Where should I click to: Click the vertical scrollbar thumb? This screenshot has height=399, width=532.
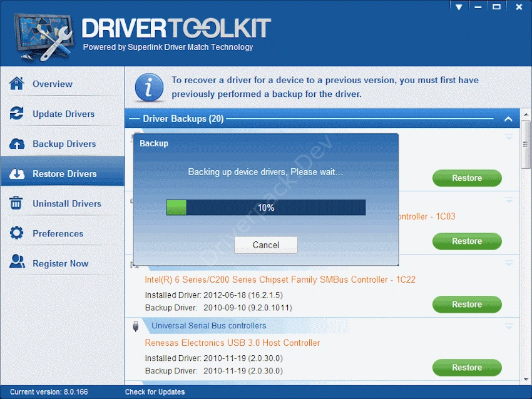(x=526, y=144)
